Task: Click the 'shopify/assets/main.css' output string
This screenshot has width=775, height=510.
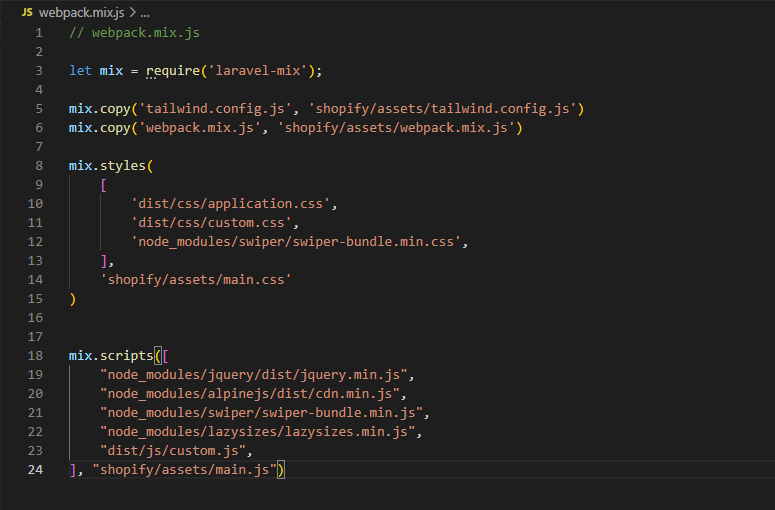Action: 195,280
